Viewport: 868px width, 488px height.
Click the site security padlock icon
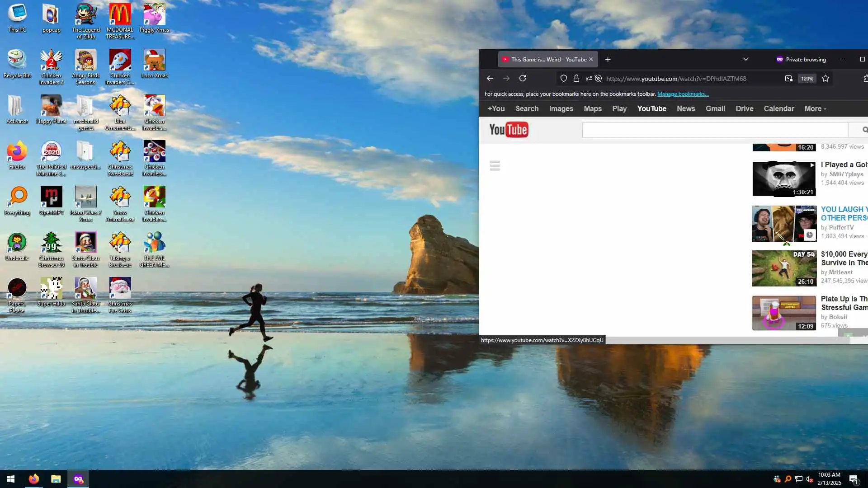coord(576,78)
